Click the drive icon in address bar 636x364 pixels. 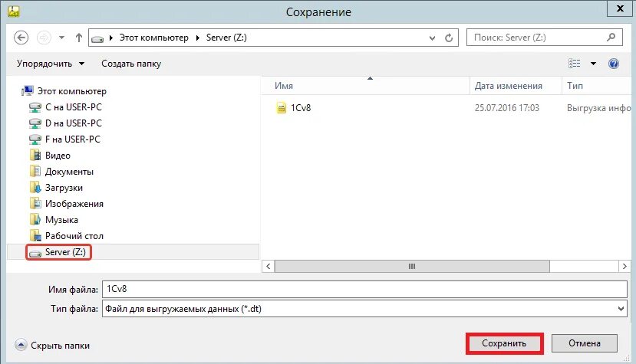tap(97, 38)
